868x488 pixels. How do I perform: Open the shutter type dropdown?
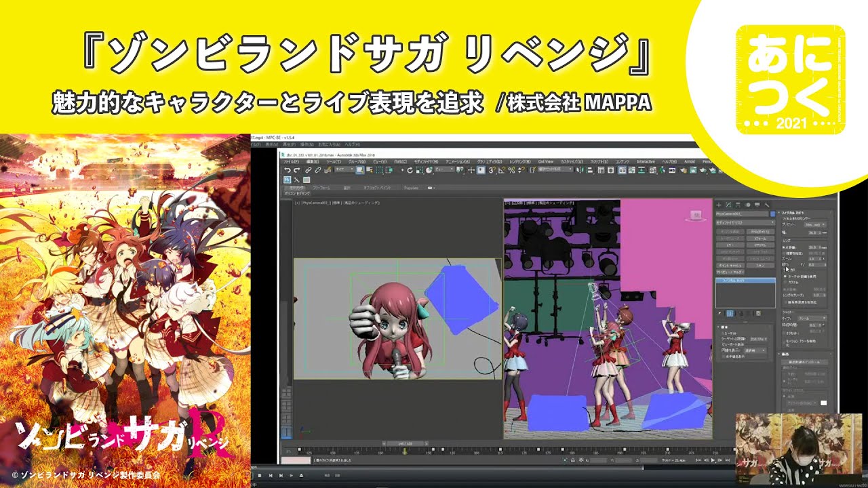click(x=816, y=318)
